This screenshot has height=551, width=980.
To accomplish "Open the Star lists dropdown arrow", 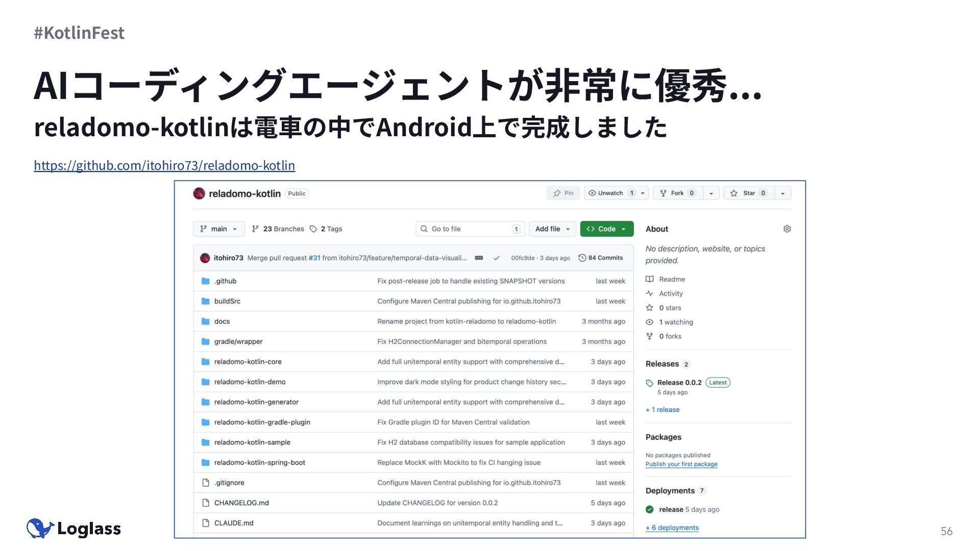I will click(x=782, y=193).
